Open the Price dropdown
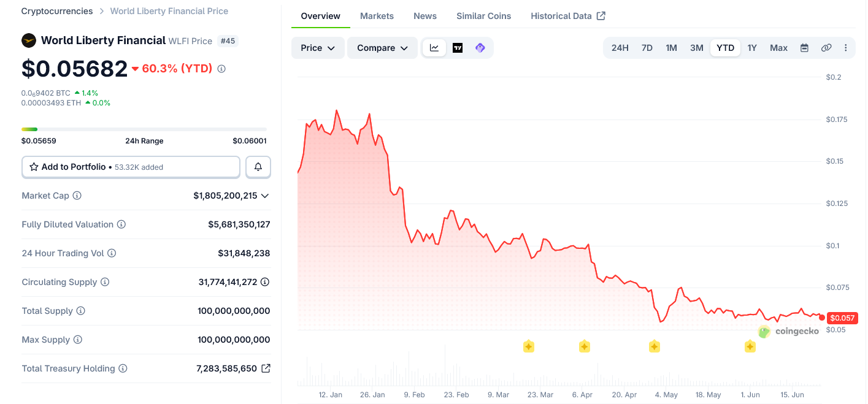The image size is (868, 404). 318,48
